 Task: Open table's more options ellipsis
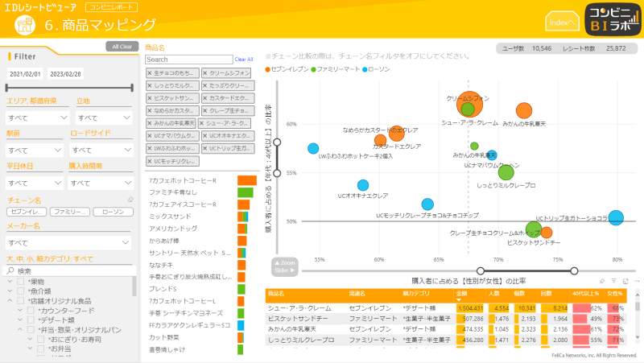pyautogui.click(x=637, y=281)
